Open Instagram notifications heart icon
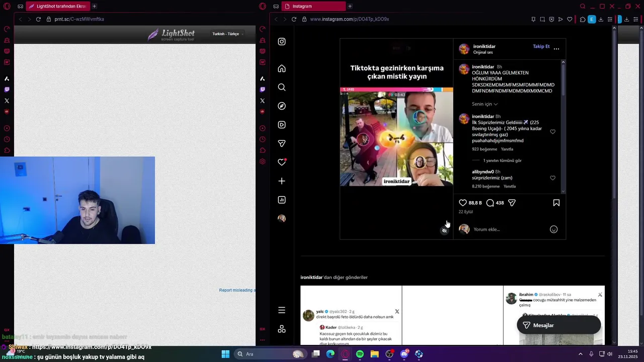This screenshot has width=644, height=362. 282,162
